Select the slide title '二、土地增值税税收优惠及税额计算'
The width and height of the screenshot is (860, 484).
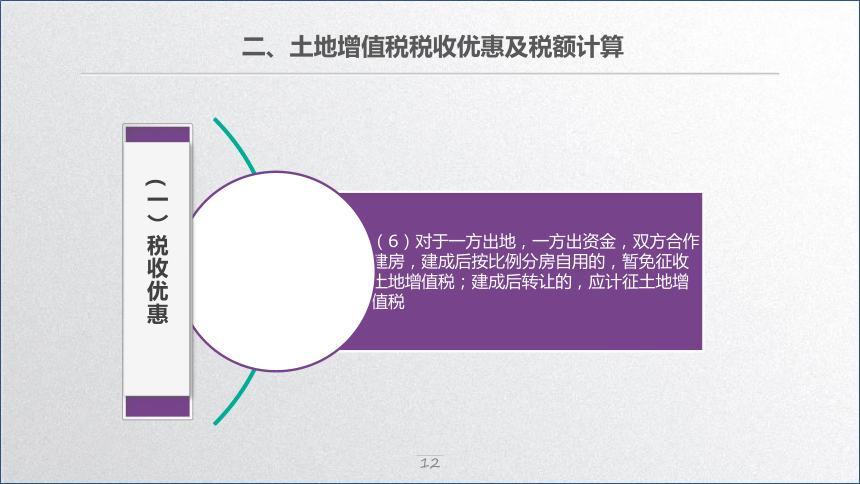433,47
